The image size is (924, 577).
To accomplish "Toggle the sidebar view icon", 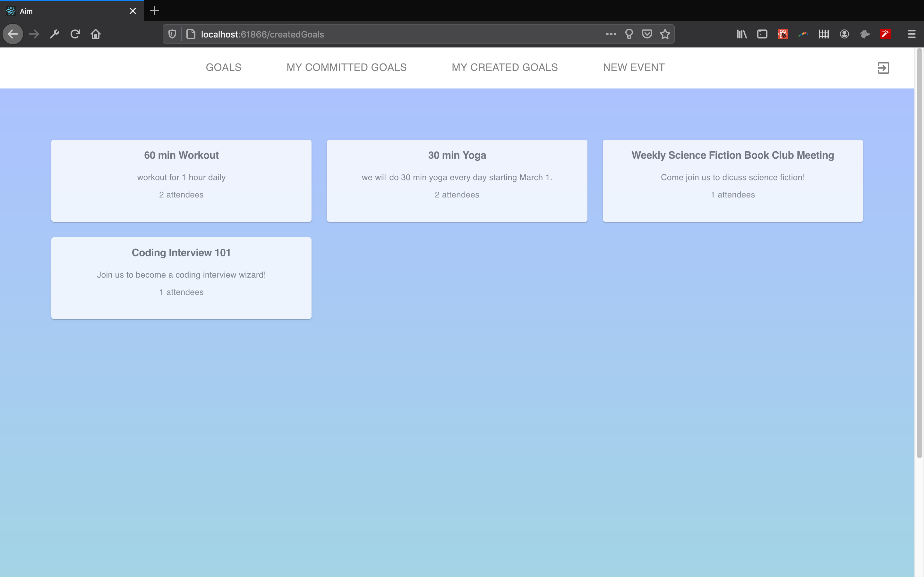I will tap(762, 34).
